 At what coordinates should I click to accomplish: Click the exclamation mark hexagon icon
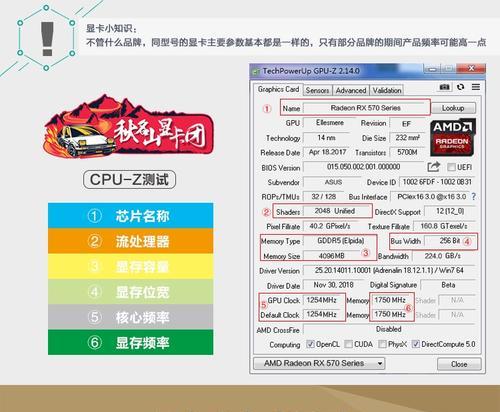(x=46, y=38)
